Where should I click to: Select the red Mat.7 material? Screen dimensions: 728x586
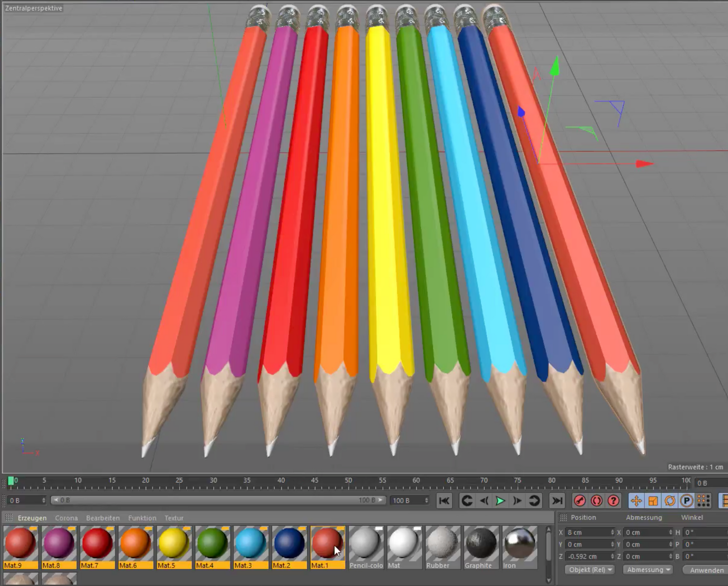[97, 547]
